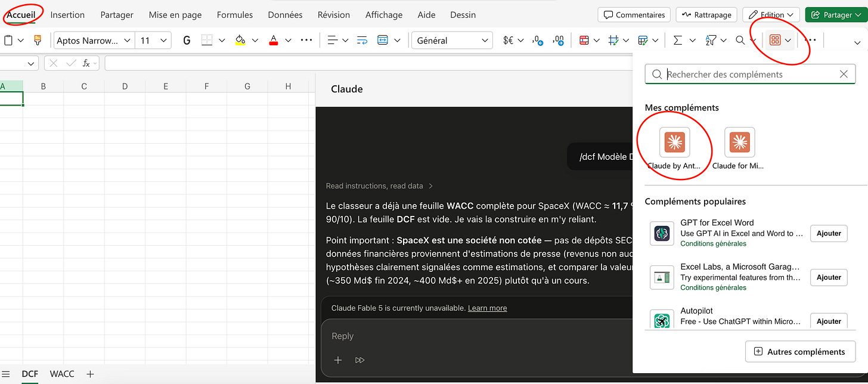Click the find magnifier icon
Screen dimensions: 868x384
[740, 41]
